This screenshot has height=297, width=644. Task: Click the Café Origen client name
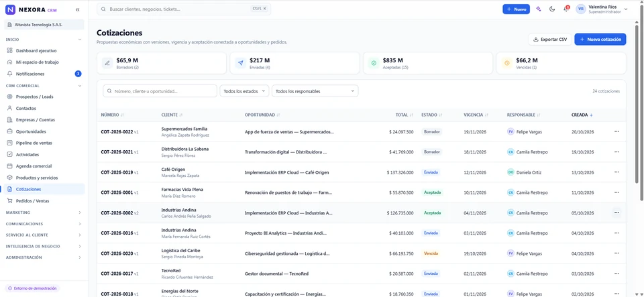point(173,170)
